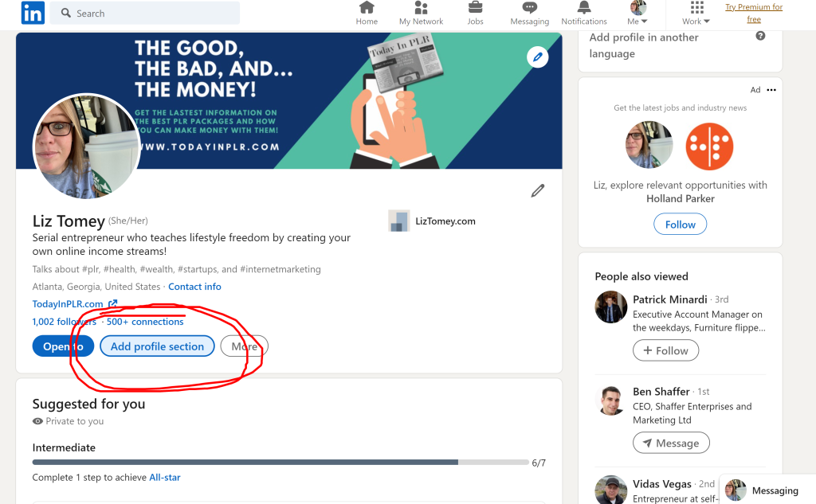816x504 pixels.
Task: Open Vidas Vegas's profile name
Action: point(662,484)
